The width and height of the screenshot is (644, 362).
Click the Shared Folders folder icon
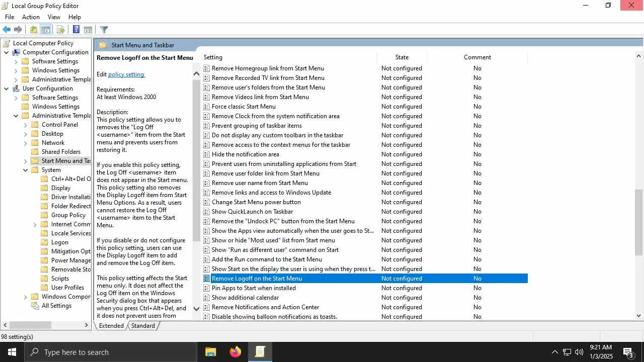click(35, 152)
